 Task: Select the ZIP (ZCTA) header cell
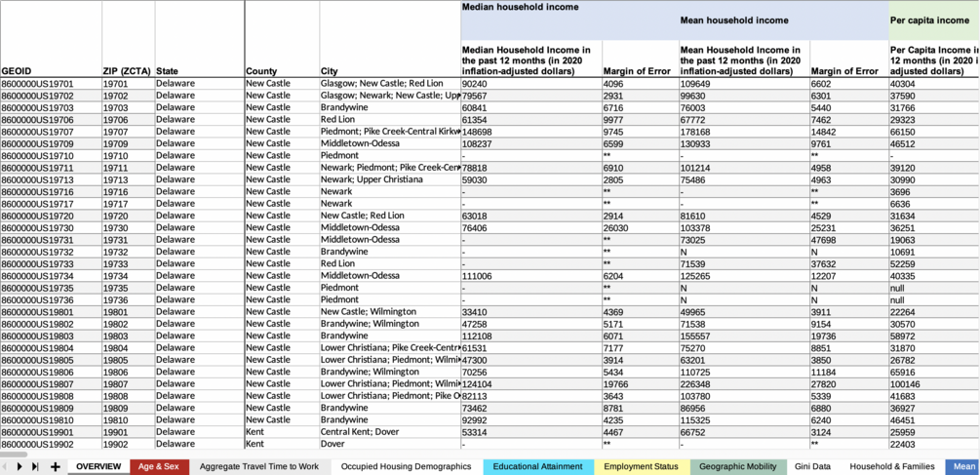pyautogui.click(x=128, y=39)
